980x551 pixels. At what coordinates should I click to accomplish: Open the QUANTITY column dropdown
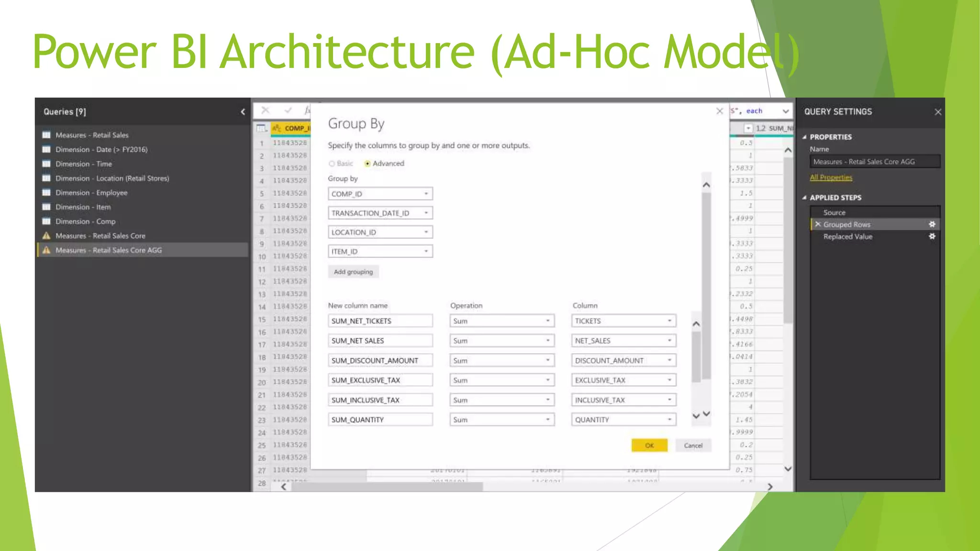pyautogui.click(x=669, y=419)
